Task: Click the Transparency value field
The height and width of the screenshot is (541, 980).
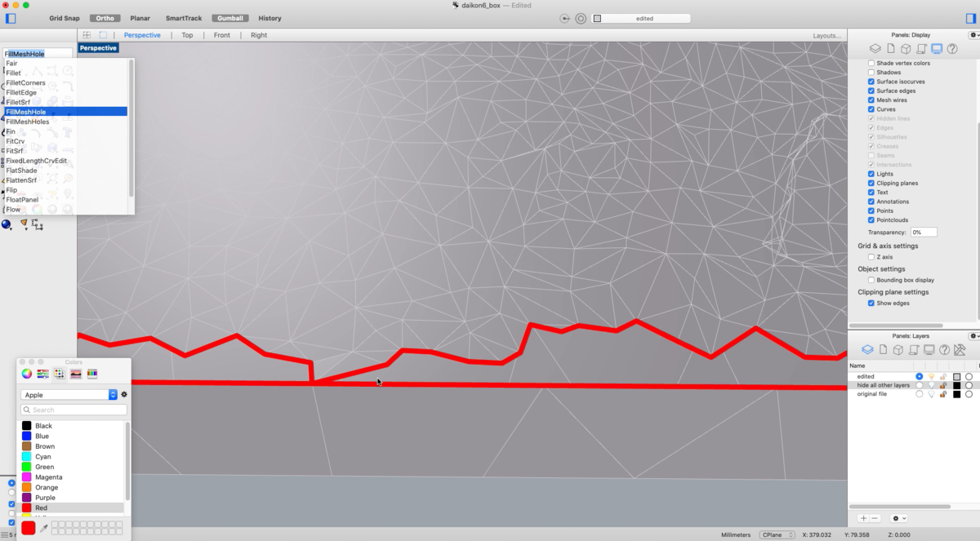Action: 924,233
